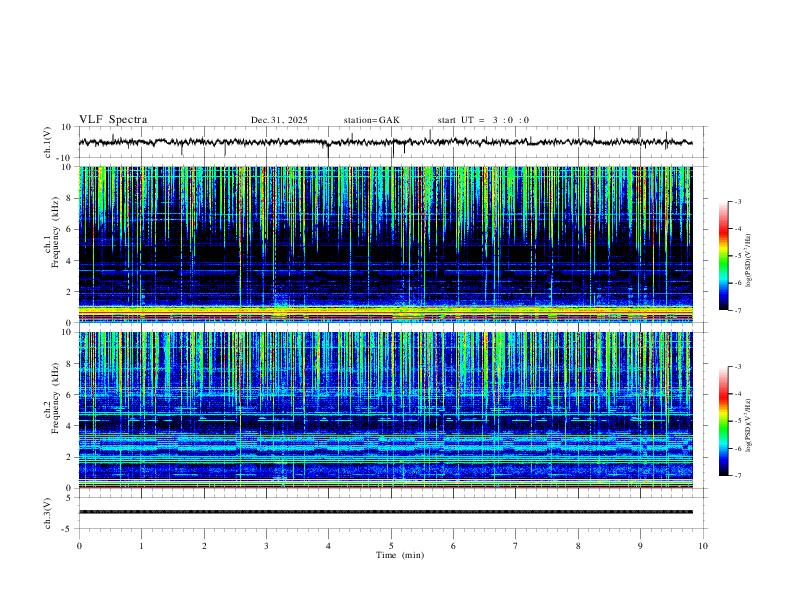
Task: Click time axis tick label "9"
Action: click(640, 546)
